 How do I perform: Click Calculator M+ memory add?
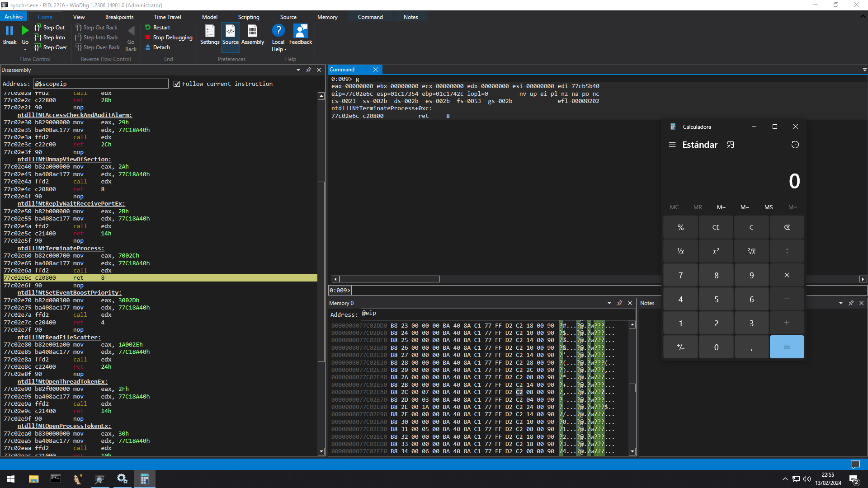[721, 207]
